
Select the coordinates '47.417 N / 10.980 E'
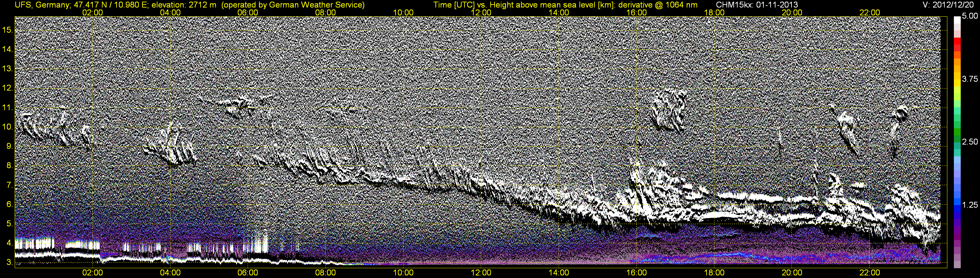tap(110, 5)
